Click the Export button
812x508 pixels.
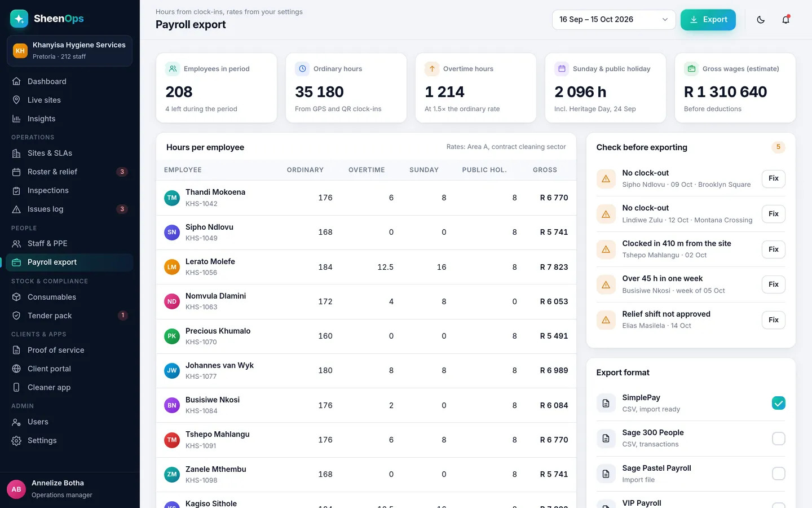[708, 20]
